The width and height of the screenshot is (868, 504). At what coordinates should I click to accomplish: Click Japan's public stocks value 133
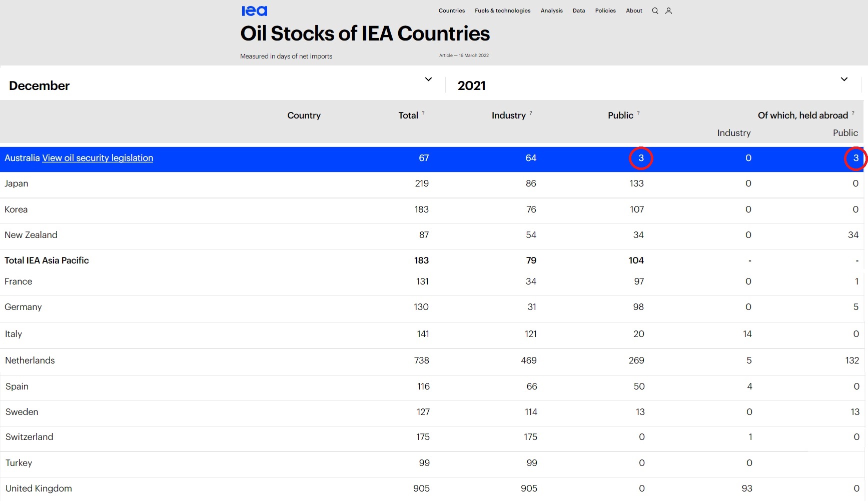click(x=636, y=183)
